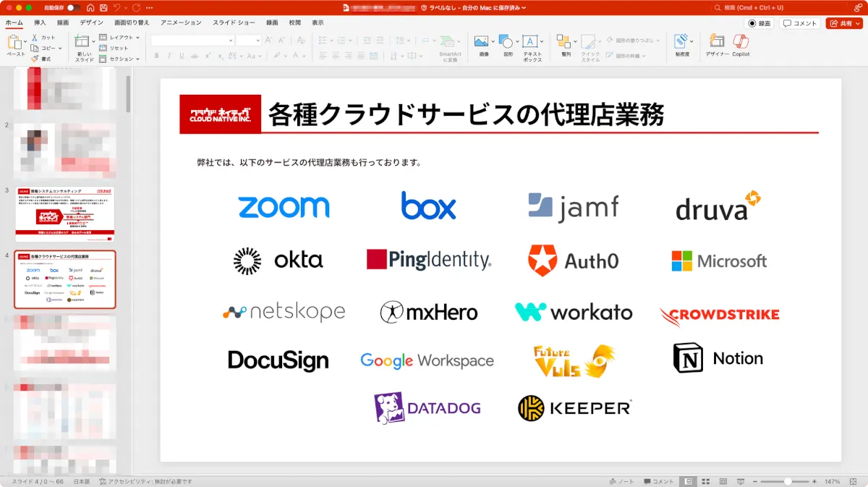
Task: Switch to the デザイン tab
Action: pos(91,22)
